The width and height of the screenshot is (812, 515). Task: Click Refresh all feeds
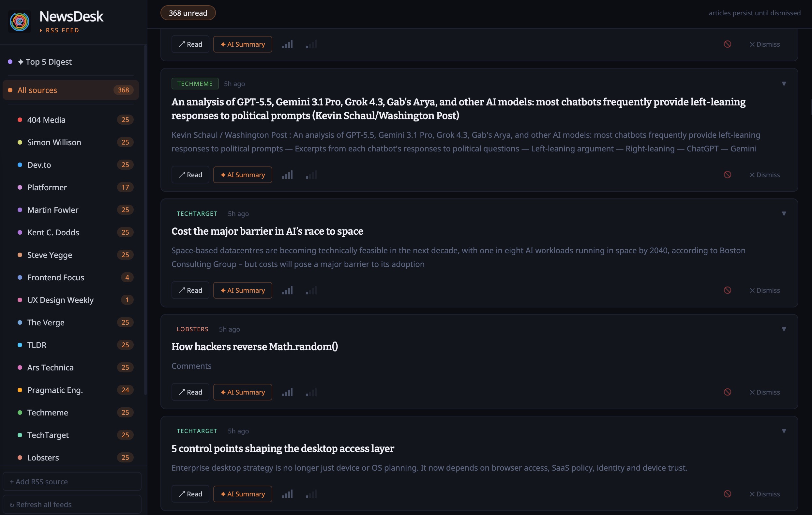coord(72,504)
